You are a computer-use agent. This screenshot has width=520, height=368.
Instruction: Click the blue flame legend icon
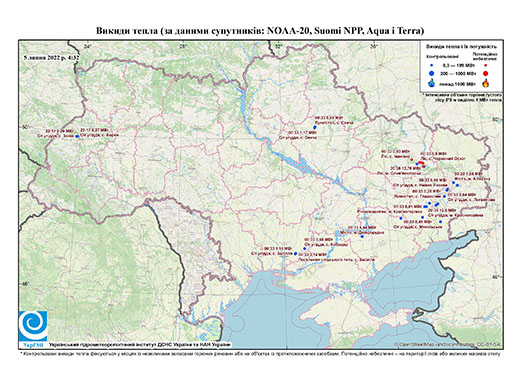pos(432,83)
